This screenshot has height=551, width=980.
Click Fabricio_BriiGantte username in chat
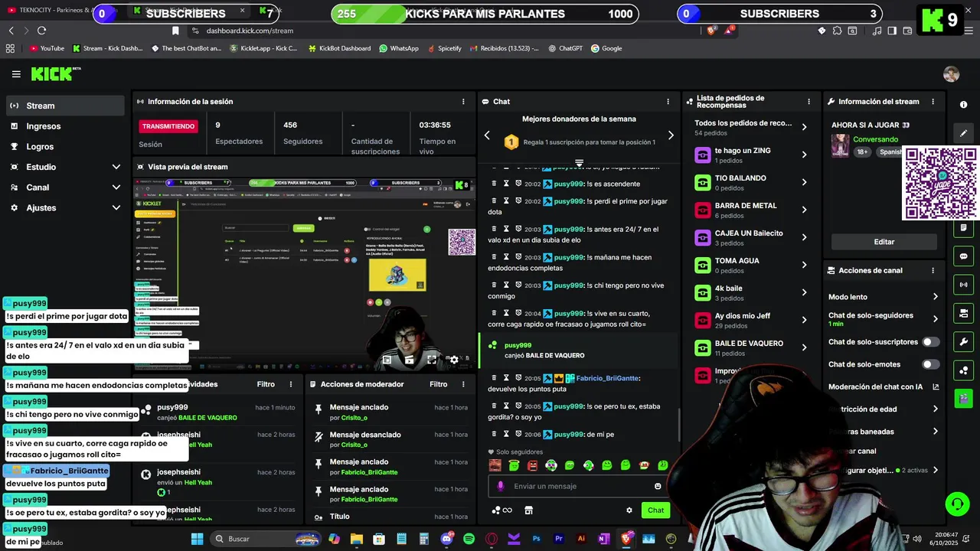pyautogui.click(x=608, y=378)
